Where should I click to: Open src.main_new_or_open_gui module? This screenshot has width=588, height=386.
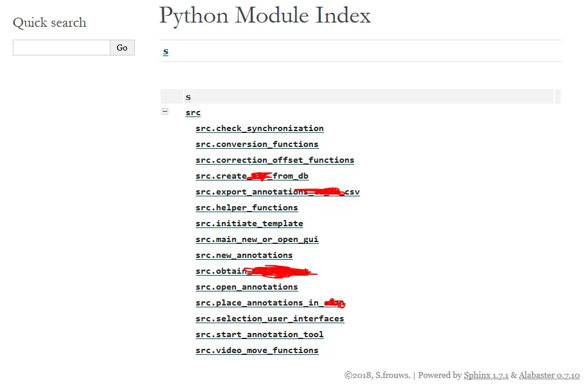pos(257,240)
